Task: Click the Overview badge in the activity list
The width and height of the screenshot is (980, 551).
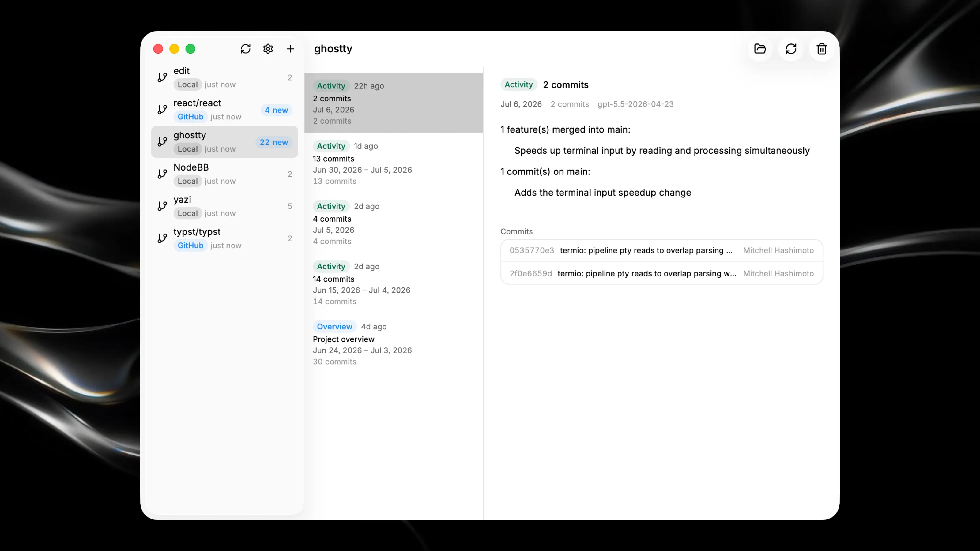Action: tap(334, 327)
